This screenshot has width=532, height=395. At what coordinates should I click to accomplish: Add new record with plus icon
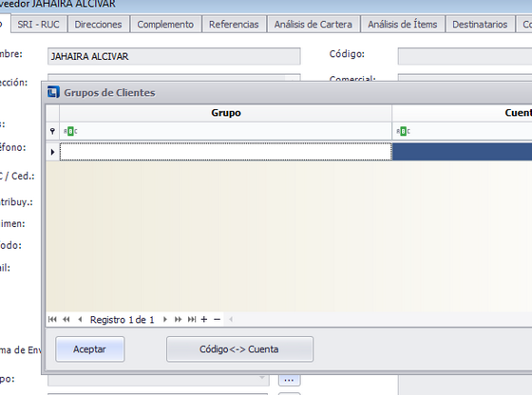(204, 319)
